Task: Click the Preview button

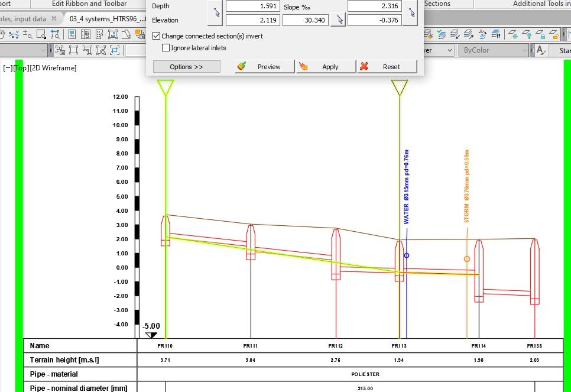Action: pos(265,67)
